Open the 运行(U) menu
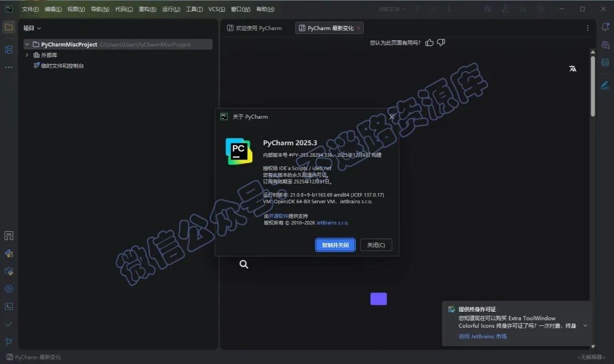The width and height of the screenshot is (614, 364). pos(171,9)
